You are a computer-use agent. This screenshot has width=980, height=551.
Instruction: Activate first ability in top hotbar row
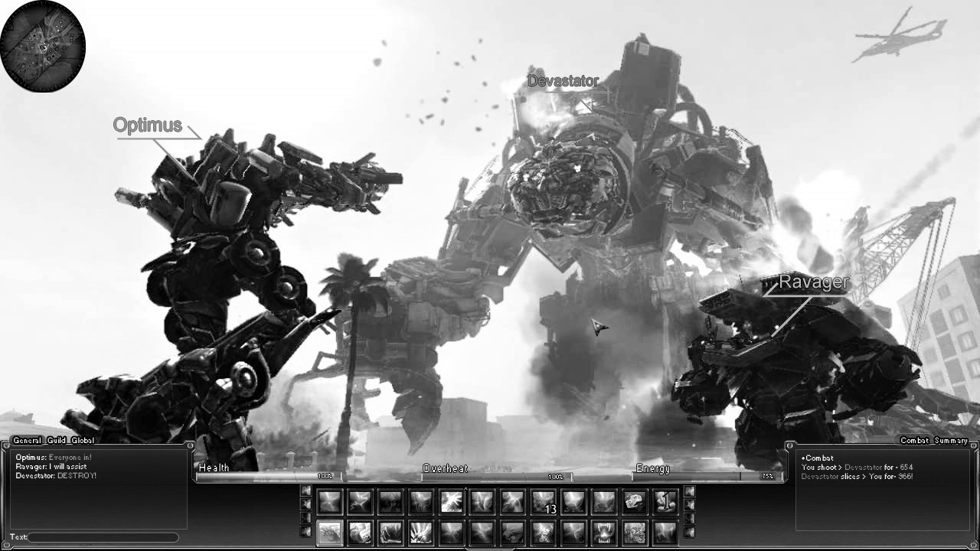click(x=330, y=502)
